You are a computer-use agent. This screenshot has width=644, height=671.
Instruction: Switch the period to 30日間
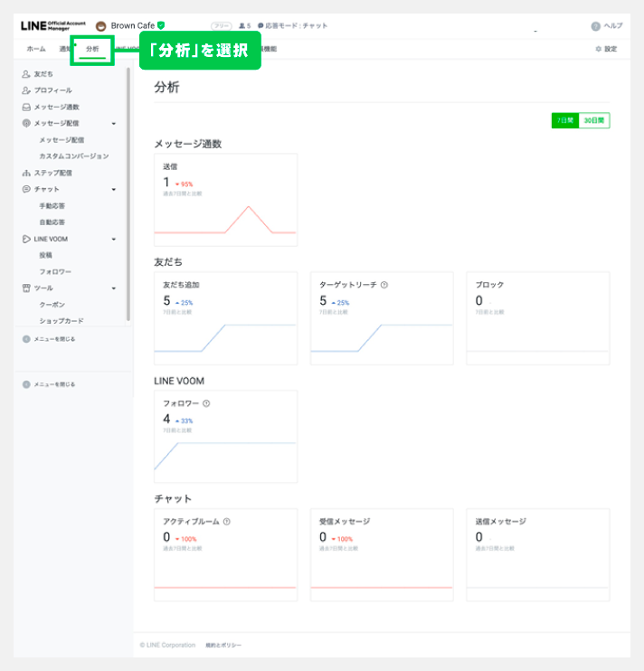(x=594, y=120)
